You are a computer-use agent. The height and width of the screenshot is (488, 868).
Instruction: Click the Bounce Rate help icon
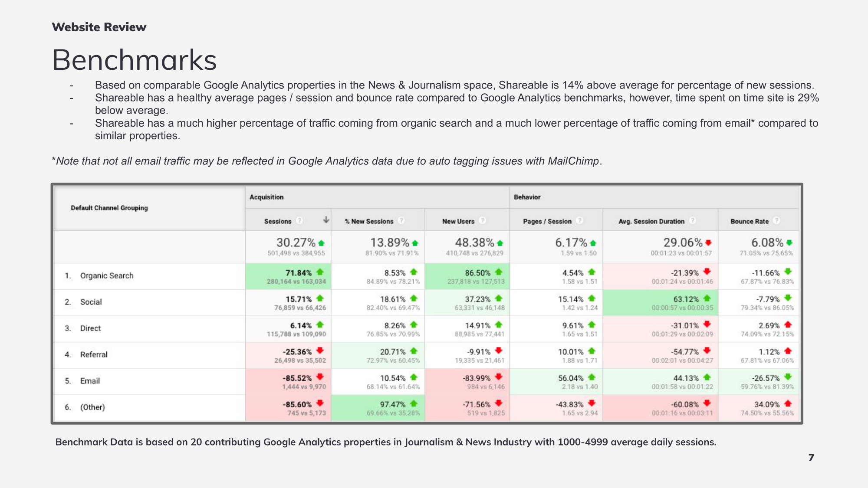pyautogui.click(x=776, y=221)
